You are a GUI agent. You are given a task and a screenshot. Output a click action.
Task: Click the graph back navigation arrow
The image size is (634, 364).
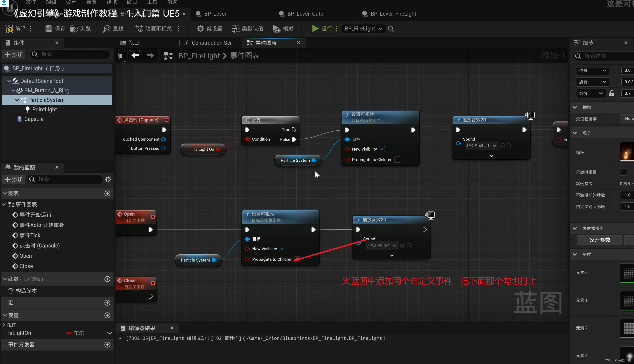click(135, 56)
